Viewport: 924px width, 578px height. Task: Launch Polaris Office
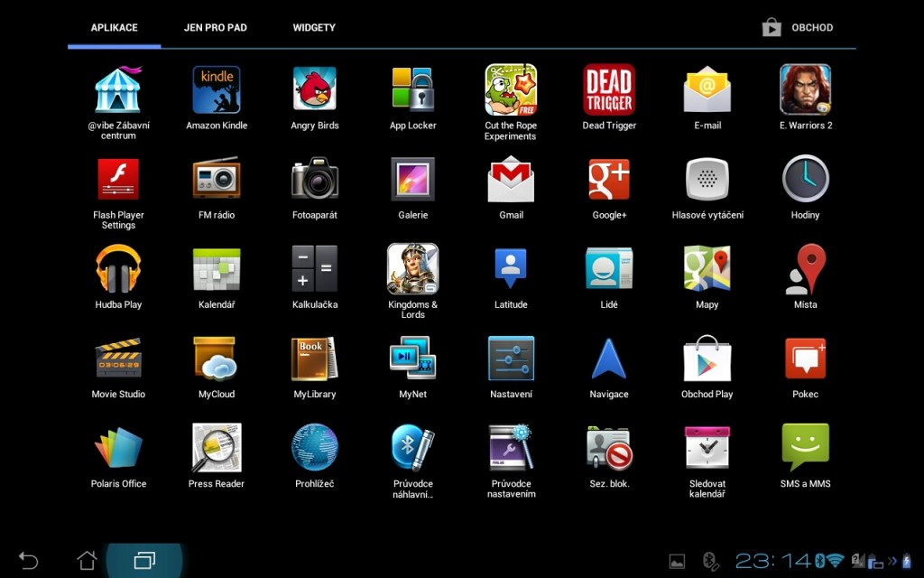pos(118,448)
